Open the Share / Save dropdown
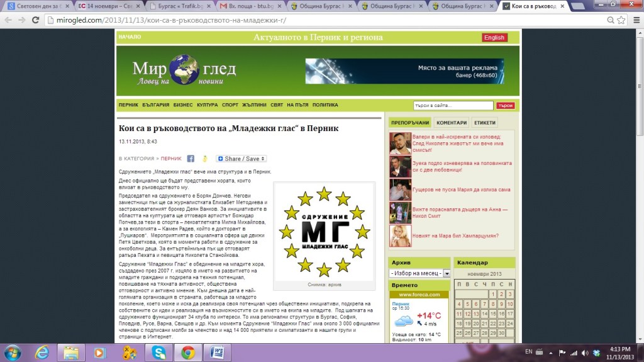The width and height of the screenshot is (644, 362). pos(241,159)
